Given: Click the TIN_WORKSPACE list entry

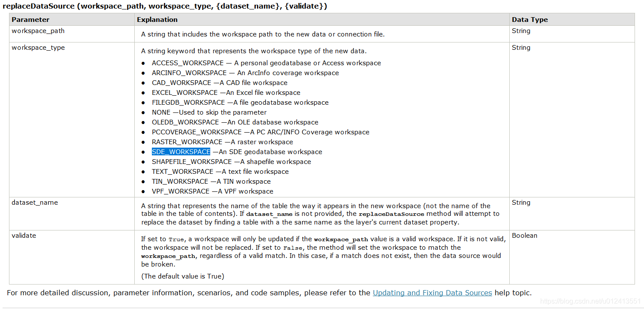Looking at the screenshot, I should (211, 182).
